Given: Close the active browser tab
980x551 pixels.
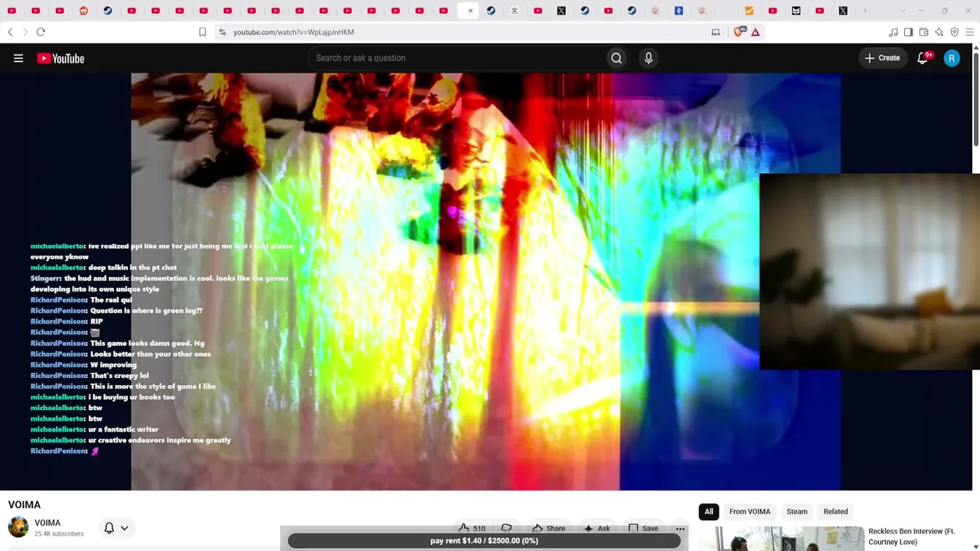Looking at the screenshot, I should pyautogui.click(x=470, y=11).
